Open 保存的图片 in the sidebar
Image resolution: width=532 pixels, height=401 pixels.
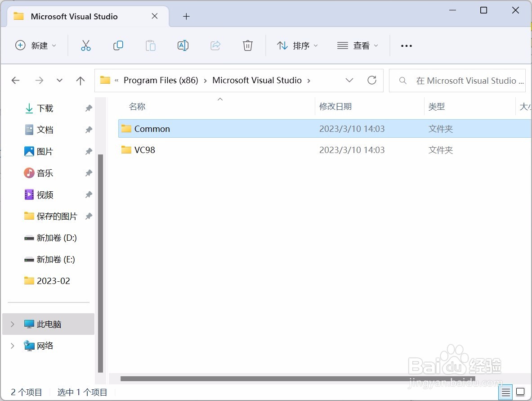(x=57, y=216)
